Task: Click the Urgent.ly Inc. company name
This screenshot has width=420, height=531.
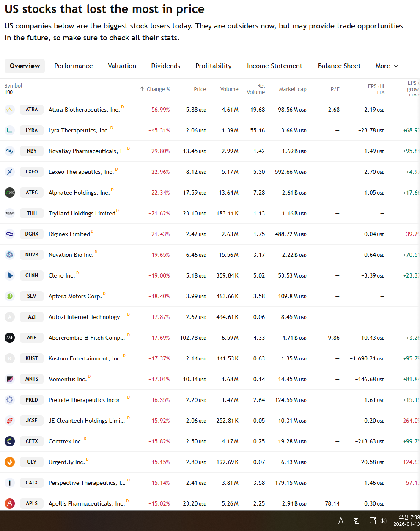Action: 67,462
